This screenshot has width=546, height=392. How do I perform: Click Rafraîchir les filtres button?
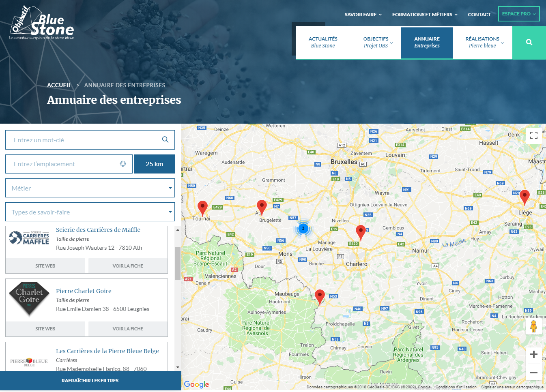click(90, 381)
